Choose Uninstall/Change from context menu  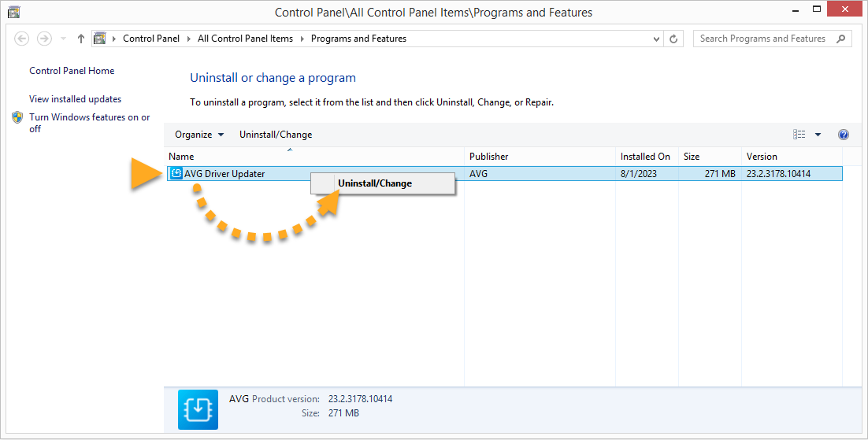tap(375, 183)
